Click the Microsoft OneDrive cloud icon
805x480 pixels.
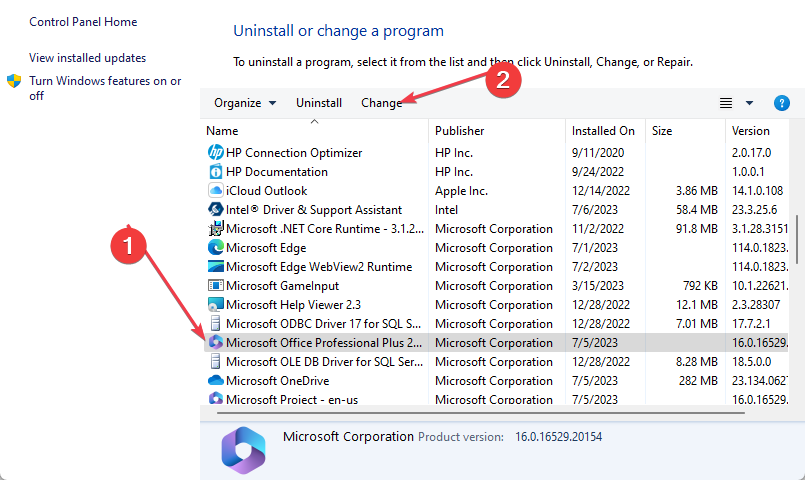216,380
